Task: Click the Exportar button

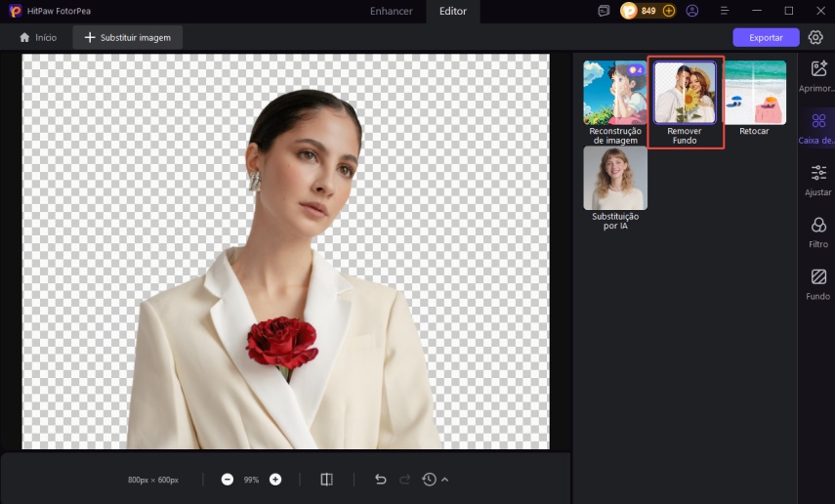Action: point(766,37)
